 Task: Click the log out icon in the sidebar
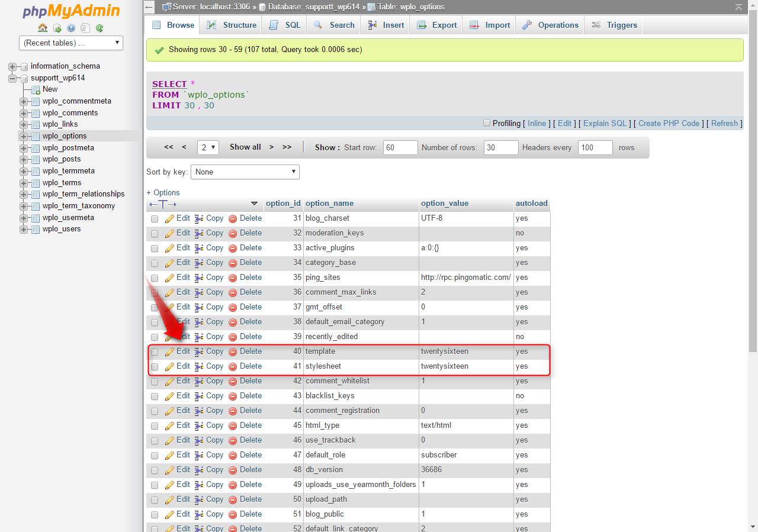click(57, 28)
